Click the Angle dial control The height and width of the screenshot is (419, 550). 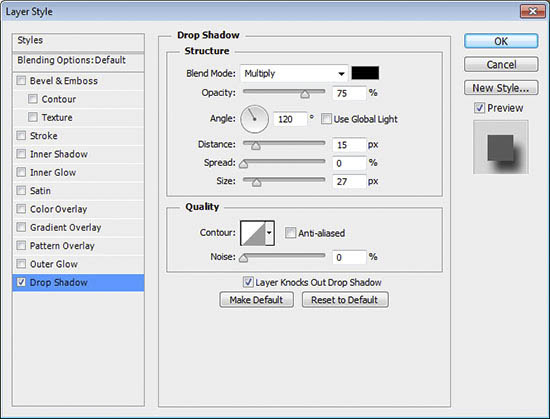click(255, 119)
